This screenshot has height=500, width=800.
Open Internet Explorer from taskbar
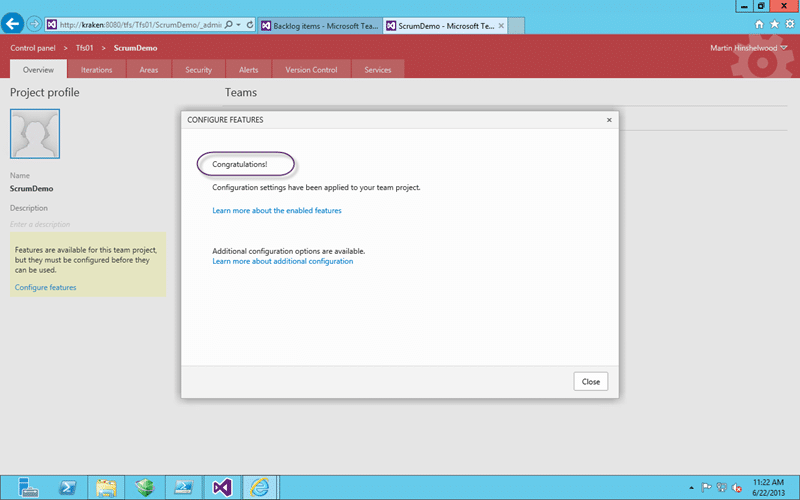(x=260, y=488)
